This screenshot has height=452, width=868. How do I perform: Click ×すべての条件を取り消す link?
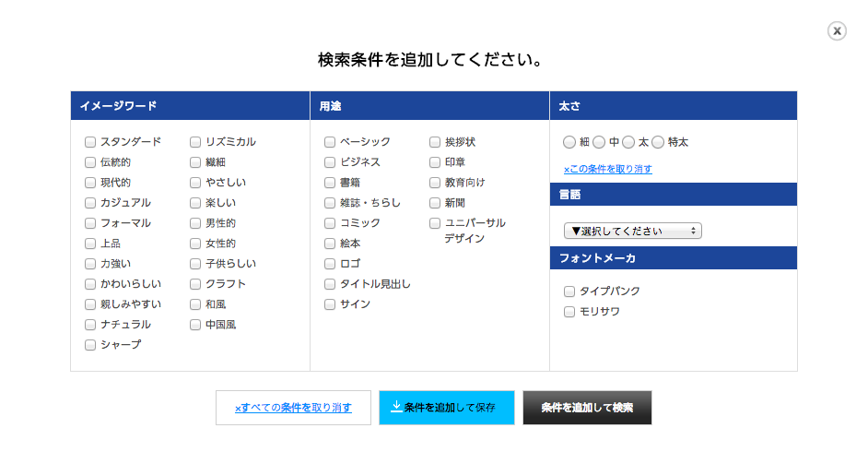tap(293, 407)
